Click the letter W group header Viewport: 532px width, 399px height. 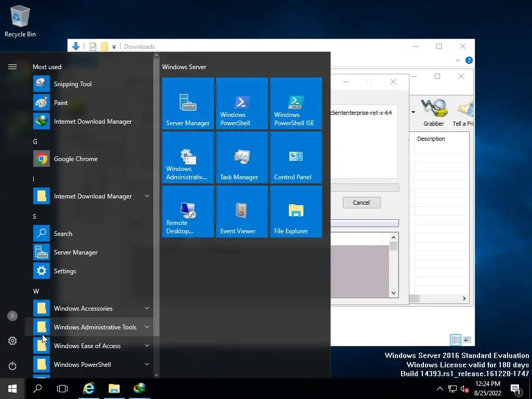coord(36,291)
